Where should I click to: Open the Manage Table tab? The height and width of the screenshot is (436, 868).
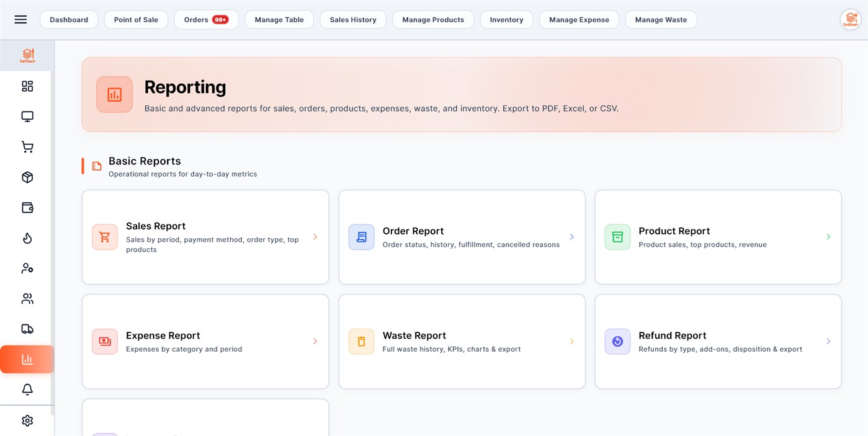[279, 19]
